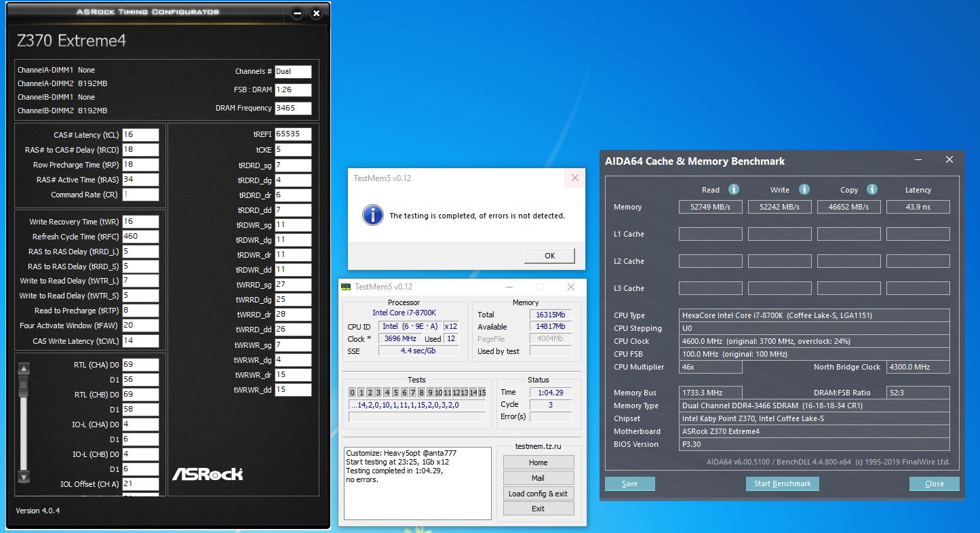The width and height of the screenshot is (980, 533).
Task: Click the Memory Write result 52242 MB/s
Action: coord(780,207)
